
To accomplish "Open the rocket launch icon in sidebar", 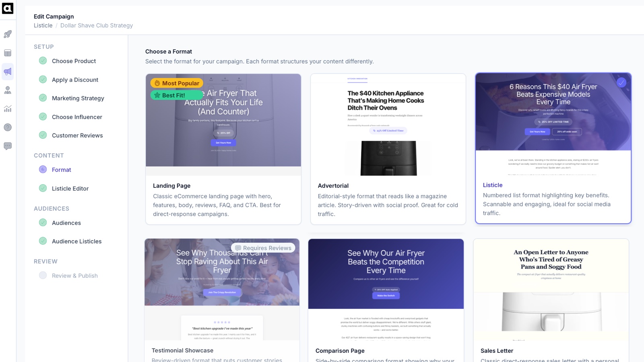I will coord(7,34).
